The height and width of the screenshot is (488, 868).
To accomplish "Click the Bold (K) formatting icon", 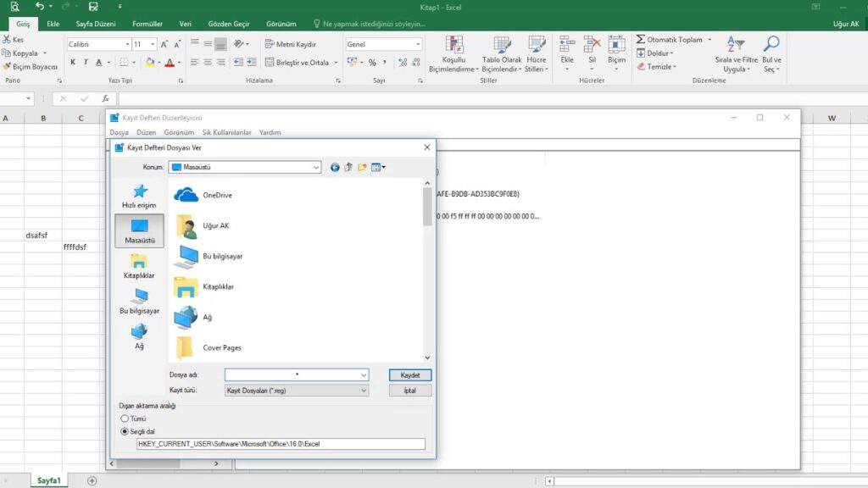I will pos(73,63).
